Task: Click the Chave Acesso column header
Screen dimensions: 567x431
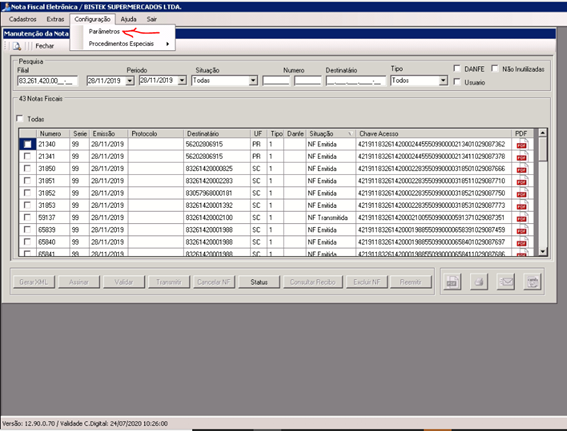Action: [434, 133]
